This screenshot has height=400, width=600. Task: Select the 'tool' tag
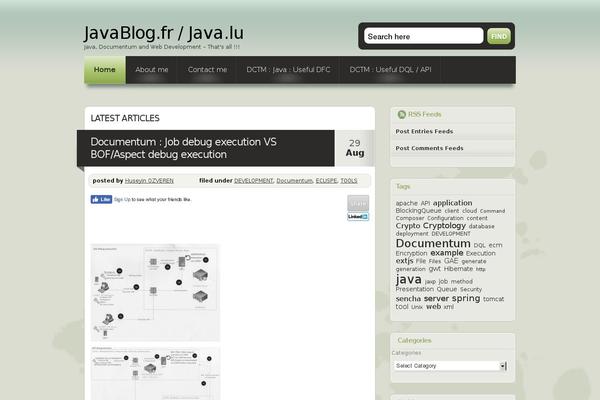[402, 307]
